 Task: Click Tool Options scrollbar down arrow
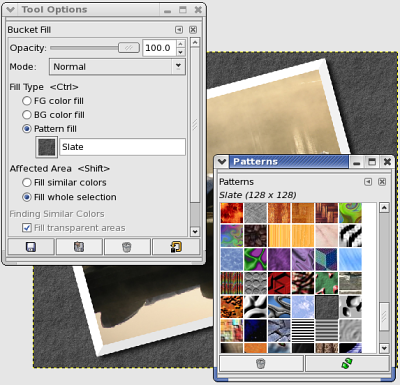click(x=195, y=231)
